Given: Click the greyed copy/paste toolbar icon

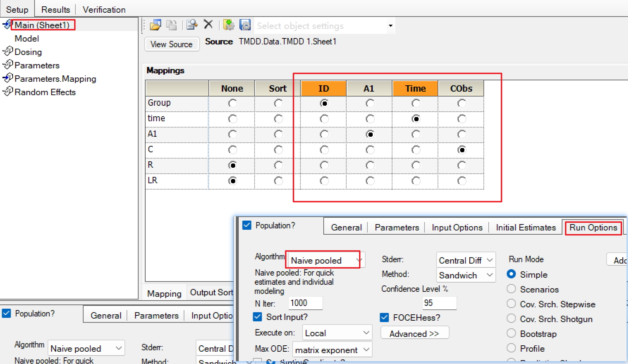Looking at the screenshot, I should coord(172,25).
